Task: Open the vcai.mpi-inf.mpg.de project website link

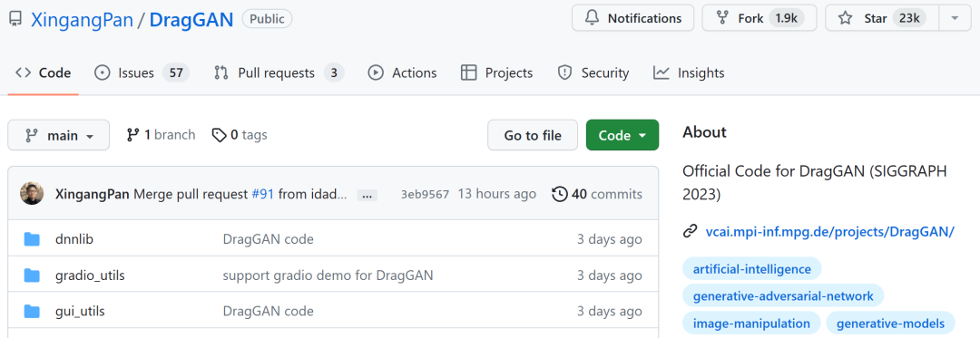Action: [829, 232]
